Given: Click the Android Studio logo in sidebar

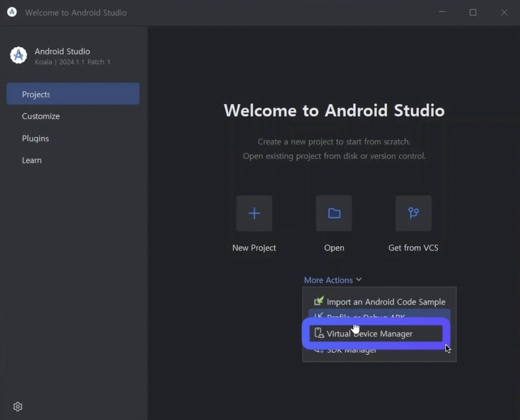Looking at the screenshot, I should (x=19, y=56).
